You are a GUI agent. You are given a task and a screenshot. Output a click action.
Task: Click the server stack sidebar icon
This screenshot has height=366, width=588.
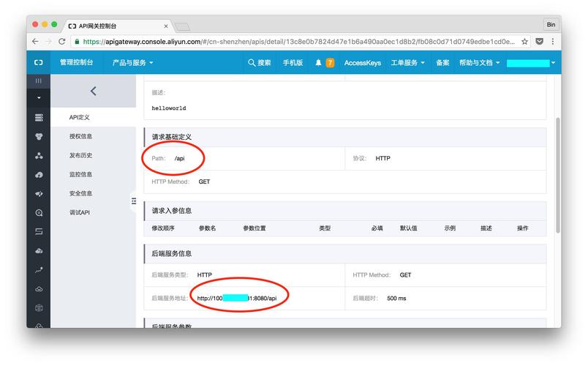click(x=39, y=118)
